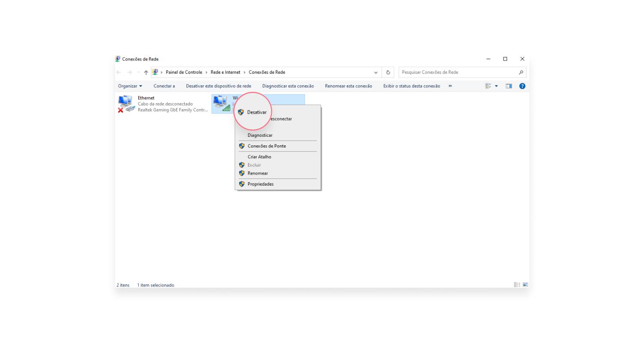644x343 pixels.
Task: Click the address bar control panel icon
Action: pyautogui.click(x=155, y=72)
